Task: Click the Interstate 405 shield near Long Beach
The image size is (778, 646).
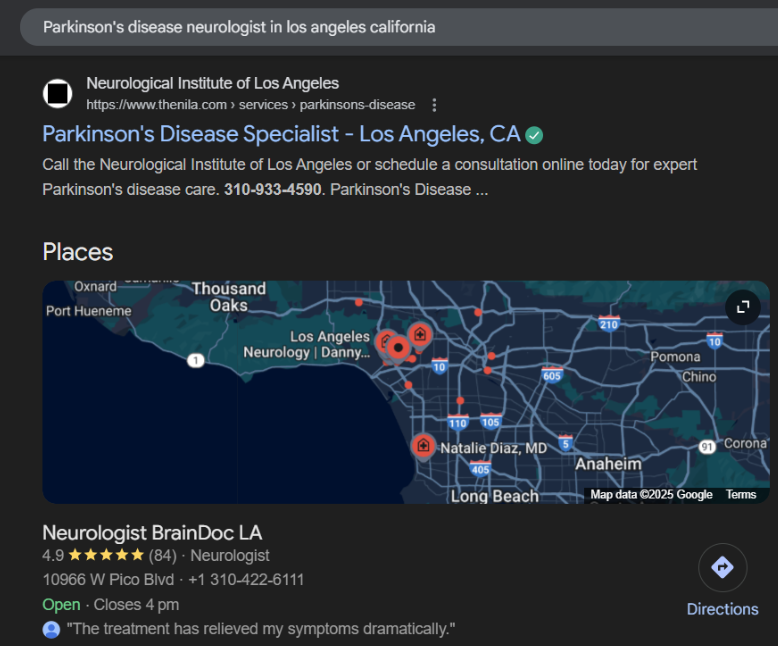Action: click(480, 469)
